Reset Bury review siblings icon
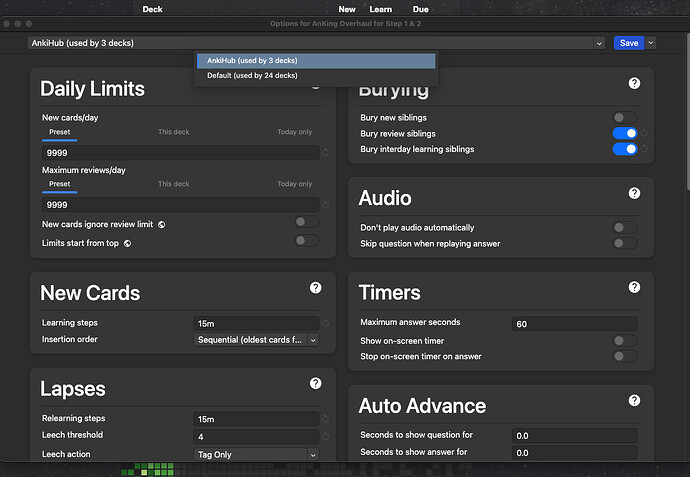Screen dimensions: 690x477 644,133
